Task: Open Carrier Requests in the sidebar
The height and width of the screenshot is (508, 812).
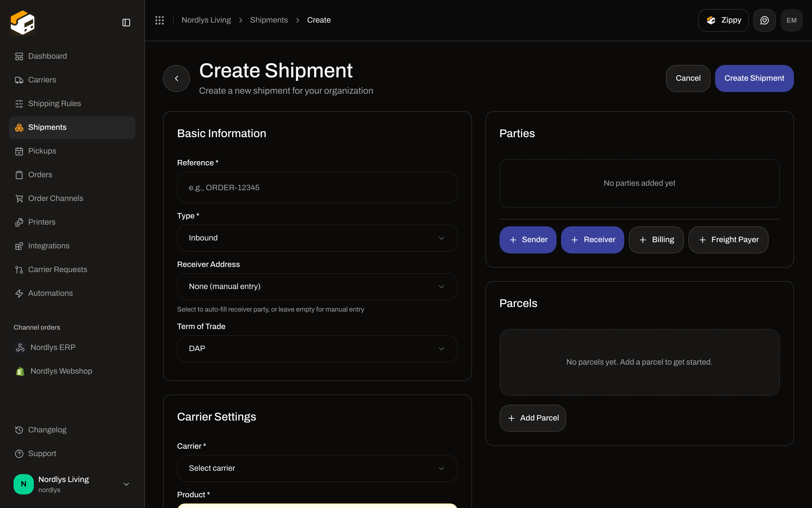Action: point(72,270)
